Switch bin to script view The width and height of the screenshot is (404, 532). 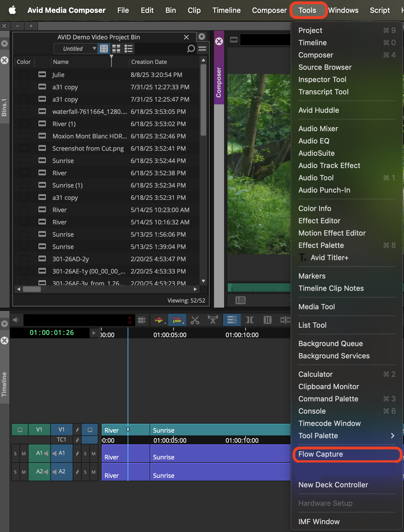click(129, 49)
